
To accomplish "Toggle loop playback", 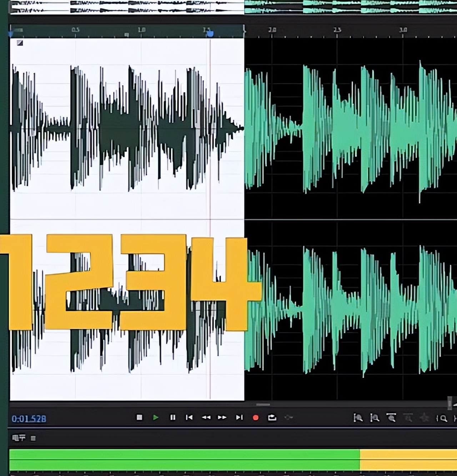I will 272,417.
